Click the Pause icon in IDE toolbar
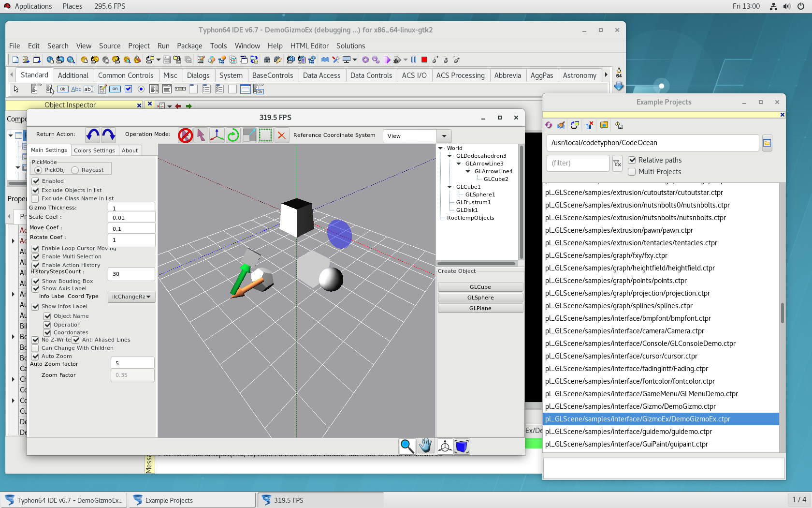Image resolution: width=812 pixels, height=508 pixels. click(x=414, y=60)
